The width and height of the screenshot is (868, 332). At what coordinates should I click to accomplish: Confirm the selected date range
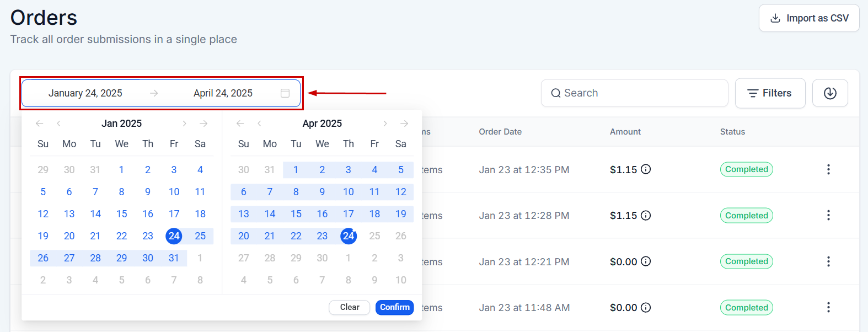(x=395, y=307)
